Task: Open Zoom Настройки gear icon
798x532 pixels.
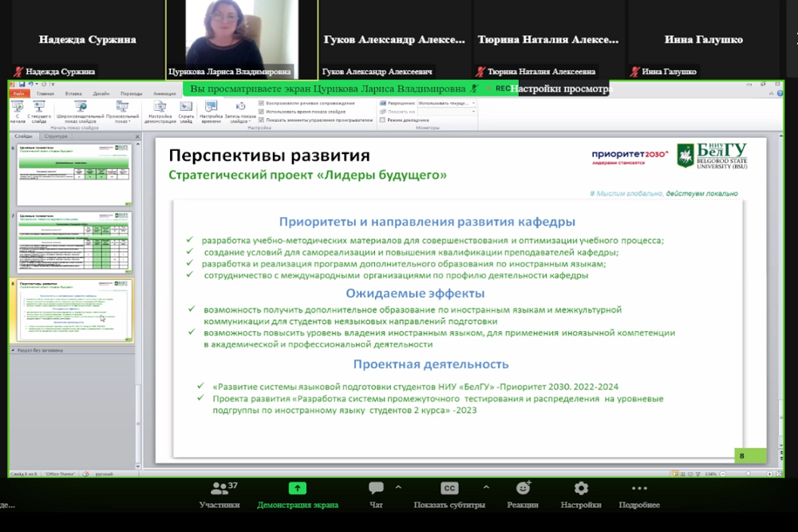Action: pos(581,489)
